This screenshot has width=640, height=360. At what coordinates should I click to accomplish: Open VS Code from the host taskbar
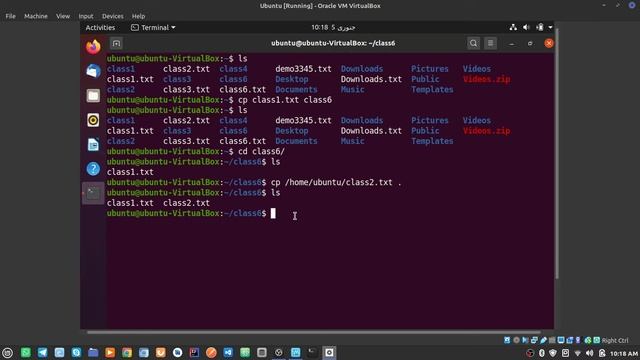click(x=228, y=353)
